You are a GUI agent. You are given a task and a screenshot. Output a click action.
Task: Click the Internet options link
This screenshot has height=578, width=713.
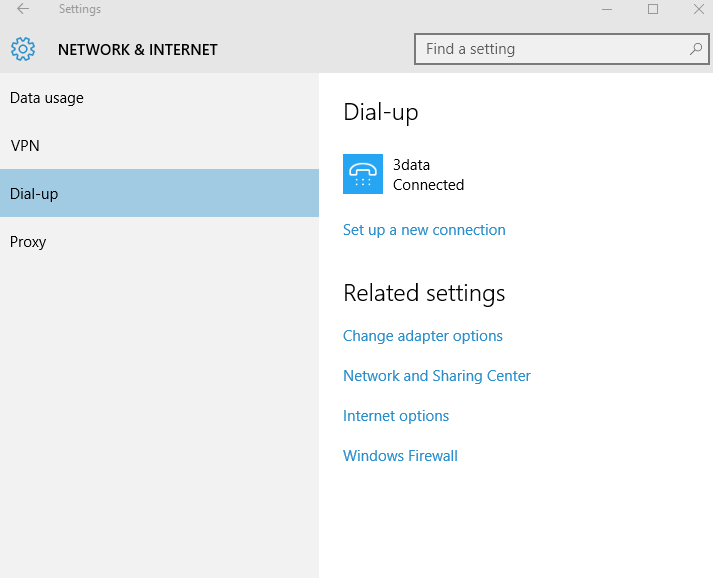tap(396, 416)
